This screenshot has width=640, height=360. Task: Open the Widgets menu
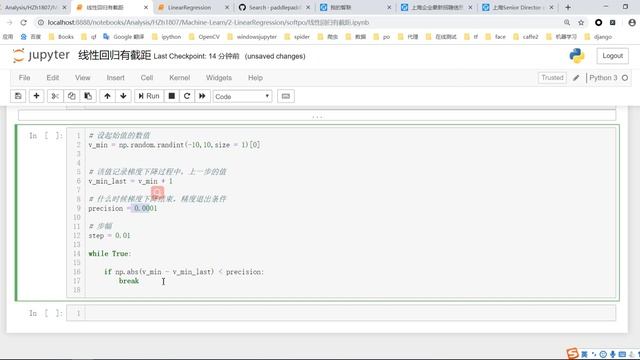point(219,78)
